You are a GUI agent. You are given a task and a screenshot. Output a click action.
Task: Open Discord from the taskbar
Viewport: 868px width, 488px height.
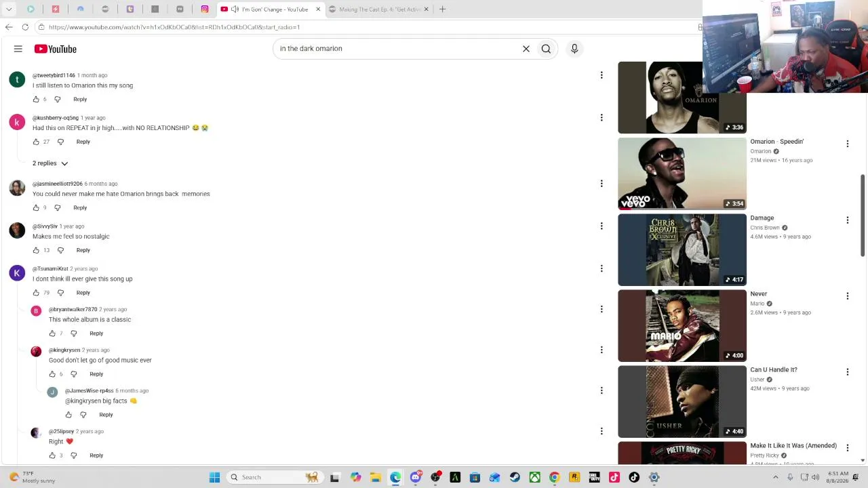click(416, 477)
